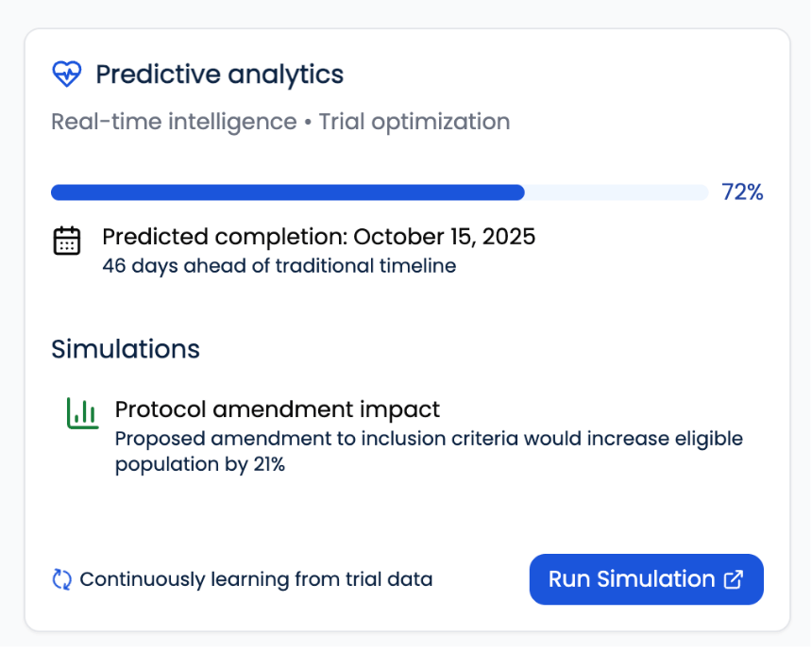Click the Real-time intelligence subtitle text
This screenshot has height=651, width=812.
(174, 122)
